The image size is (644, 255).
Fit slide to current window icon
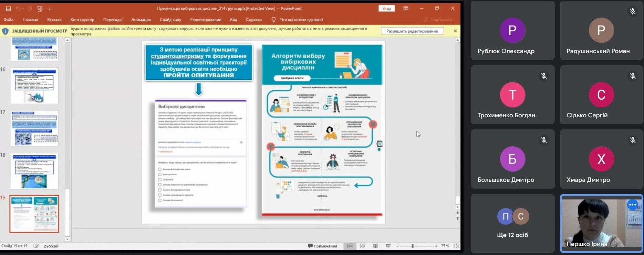(x=456, y=246)
